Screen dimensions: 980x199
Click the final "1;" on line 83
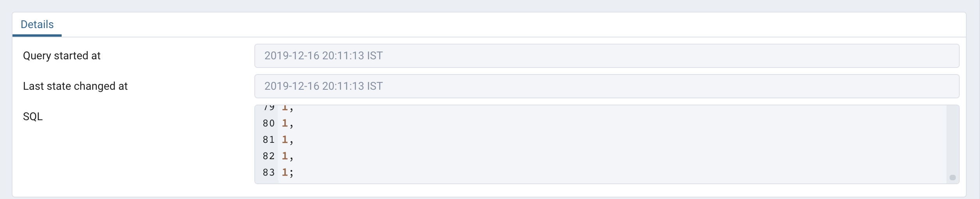click(x=287, y=172)
